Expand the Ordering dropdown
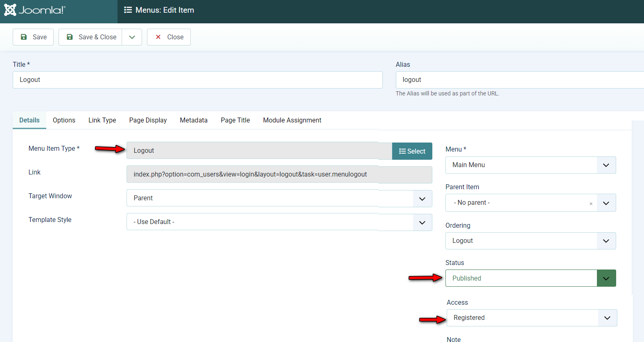644x342 pixels. click(x=530, y=241)
